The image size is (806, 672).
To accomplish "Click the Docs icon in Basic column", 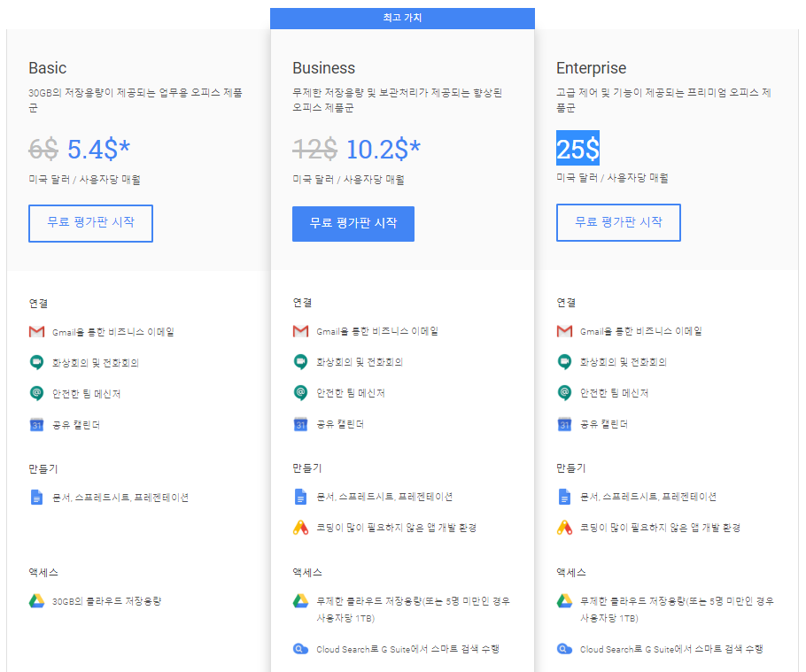I will (x=36, y=498).
